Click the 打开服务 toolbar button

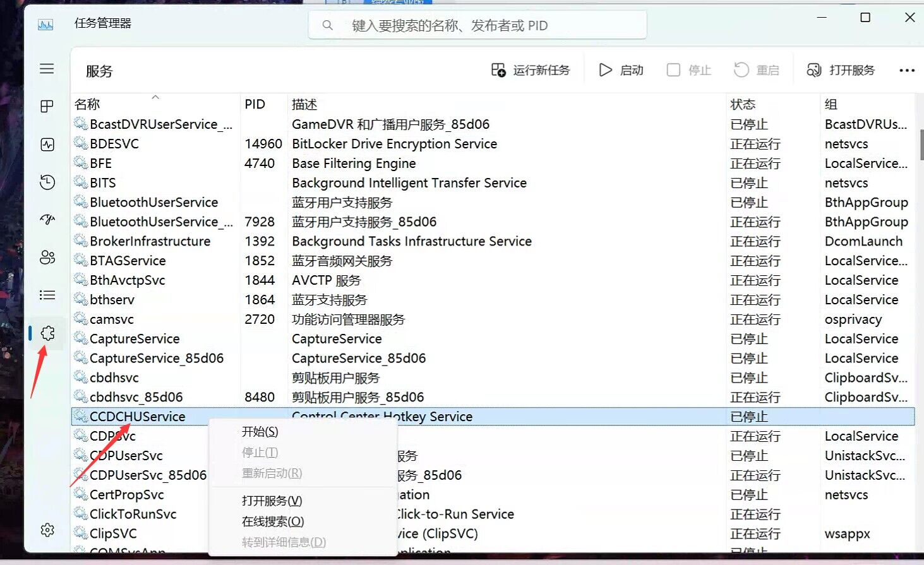pos(841,69)
